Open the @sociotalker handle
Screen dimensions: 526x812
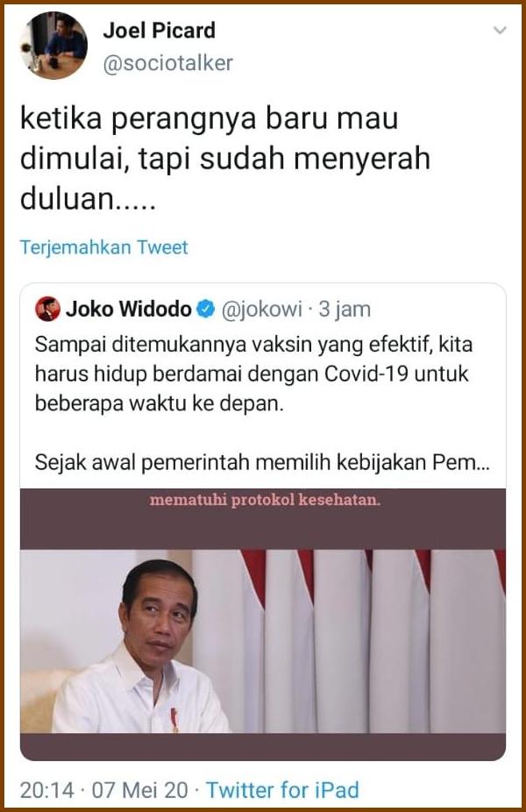(x=167, y=62)
